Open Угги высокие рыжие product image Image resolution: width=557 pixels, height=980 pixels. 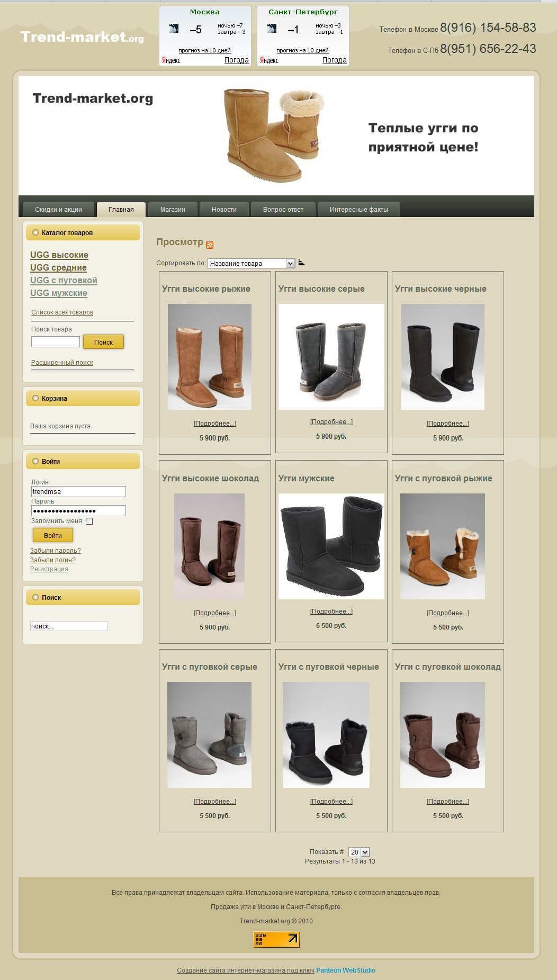210,357
